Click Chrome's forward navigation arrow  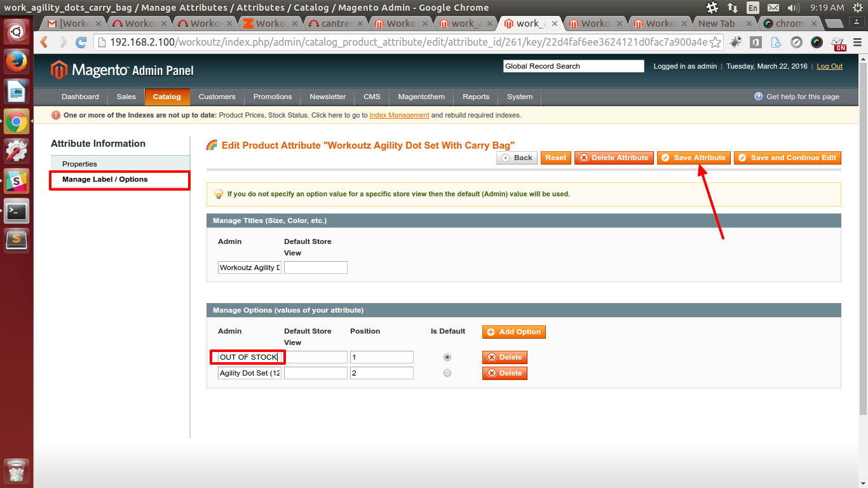[x=62, y=43]
